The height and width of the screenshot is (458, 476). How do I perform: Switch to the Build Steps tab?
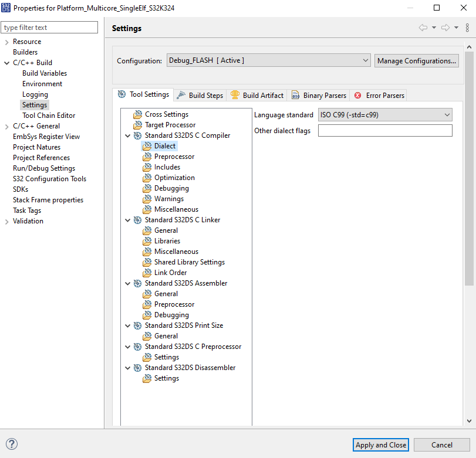coord(200,95)
